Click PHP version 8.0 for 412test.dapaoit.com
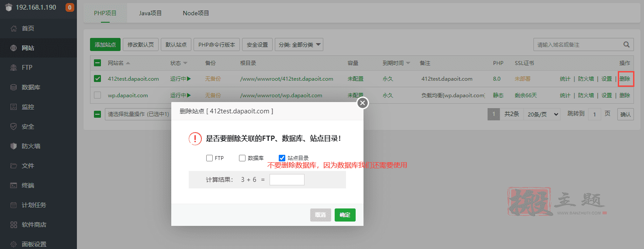The height and width of the screenshot is (249, 644). coord(497,79)
